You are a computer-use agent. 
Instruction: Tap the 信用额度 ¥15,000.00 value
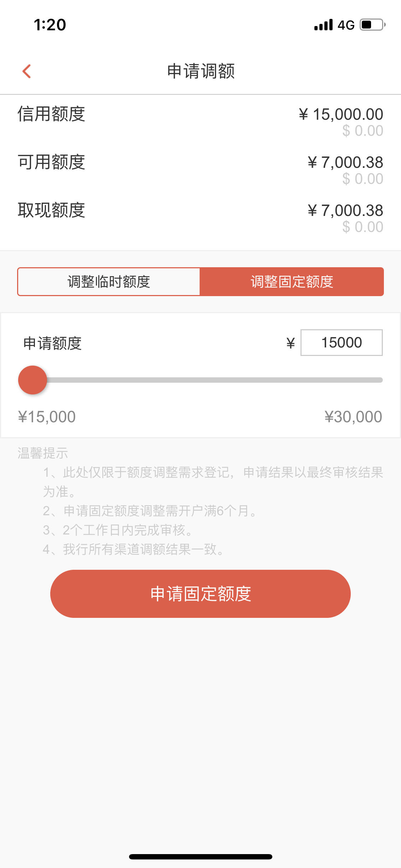[x=341, y=114]
